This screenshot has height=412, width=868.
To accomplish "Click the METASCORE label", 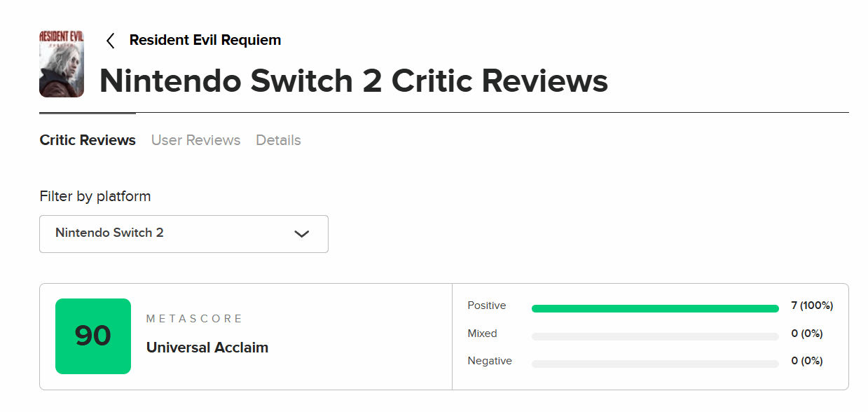I will click(194, 319).
